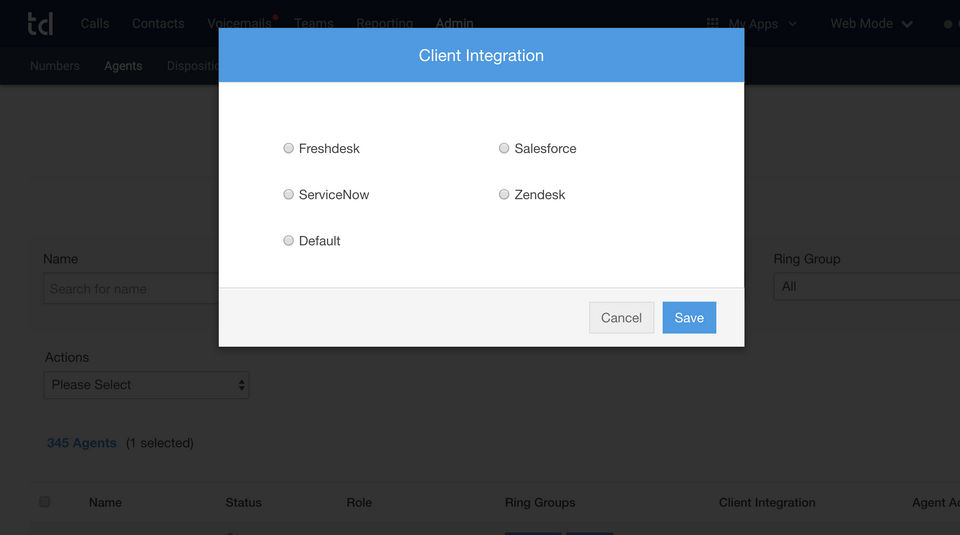This screenshot has height=535, width=960.
Task: Open the My Apps grid icon
Action: [x=712, y=23]
